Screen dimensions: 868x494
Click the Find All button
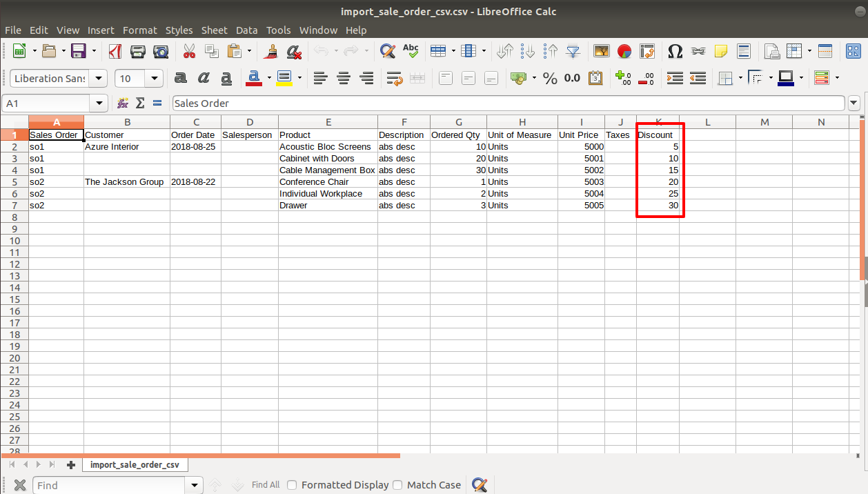pos(266,485)
